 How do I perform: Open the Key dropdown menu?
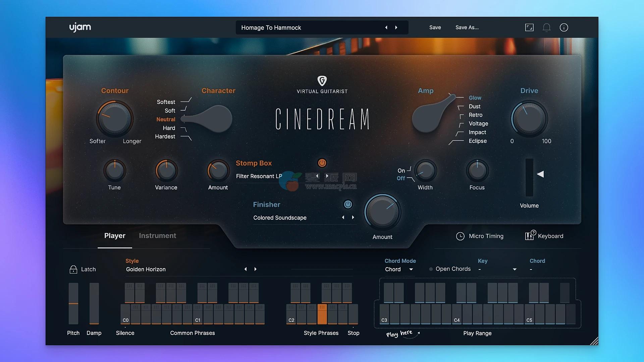(x=514, y=269)
